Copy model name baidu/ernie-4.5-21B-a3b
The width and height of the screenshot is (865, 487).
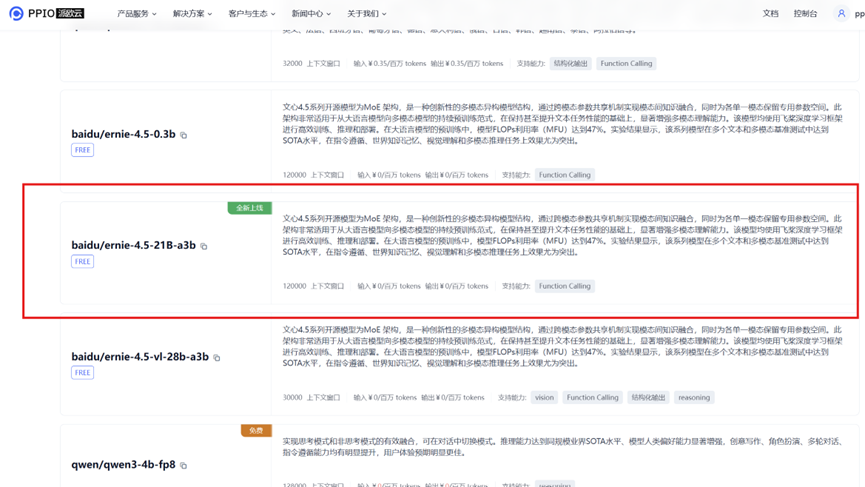pos(204,247)
